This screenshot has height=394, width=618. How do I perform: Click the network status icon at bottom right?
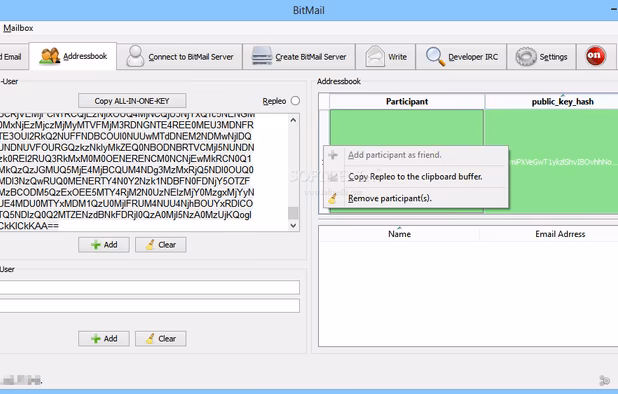(604, 380)
